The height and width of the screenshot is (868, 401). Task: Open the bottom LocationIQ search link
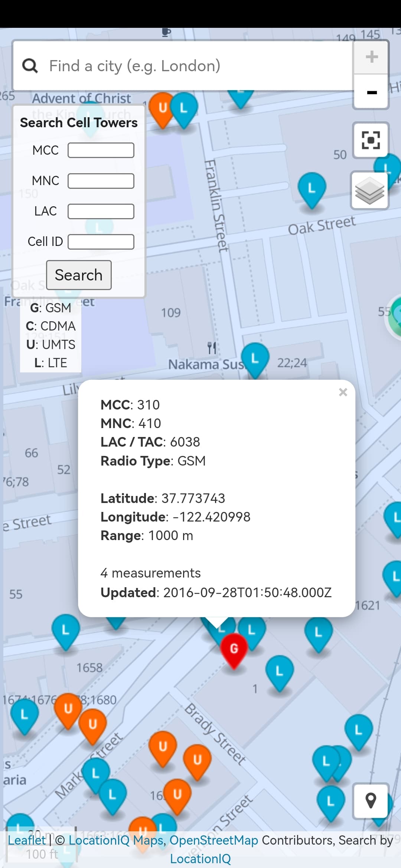(x=200, y=859)
